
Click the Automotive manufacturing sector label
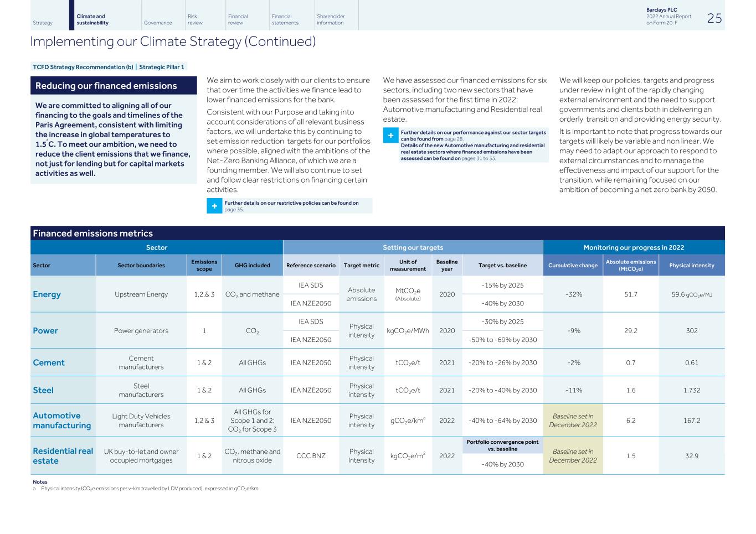coord(61,421)
